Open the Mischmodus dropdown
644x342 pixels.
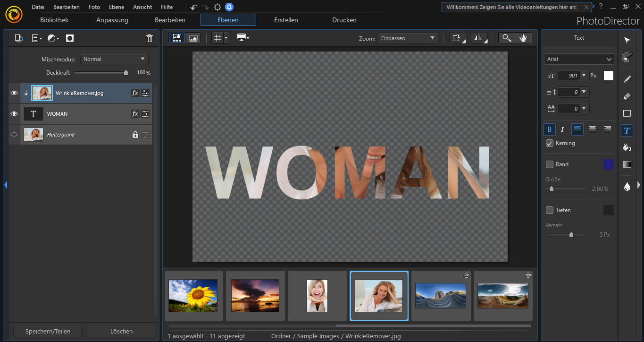pos(114,59)
